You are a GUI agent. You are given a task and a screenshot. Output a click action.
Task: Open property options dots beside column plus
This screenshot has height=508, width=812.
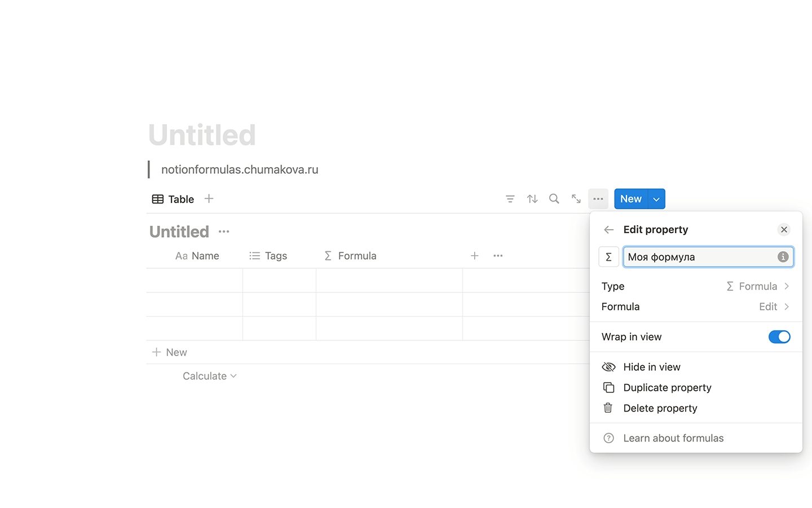pos(498,256)
